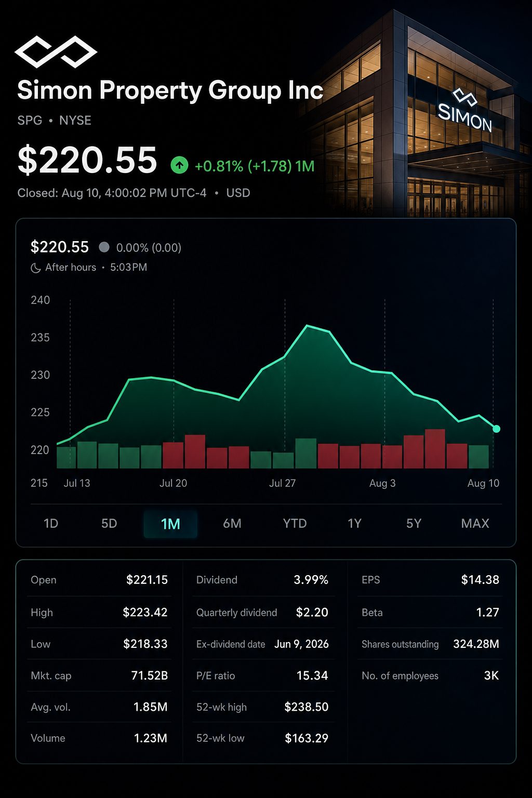Click the Jul 13 date label on chart

click(x=77, y=483)
